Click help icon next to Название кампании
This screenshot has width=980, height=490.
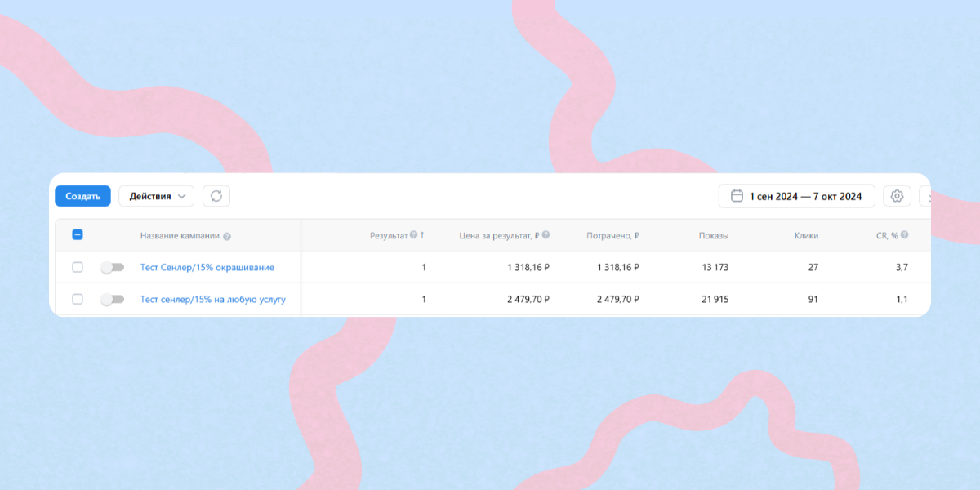[227, 236]
